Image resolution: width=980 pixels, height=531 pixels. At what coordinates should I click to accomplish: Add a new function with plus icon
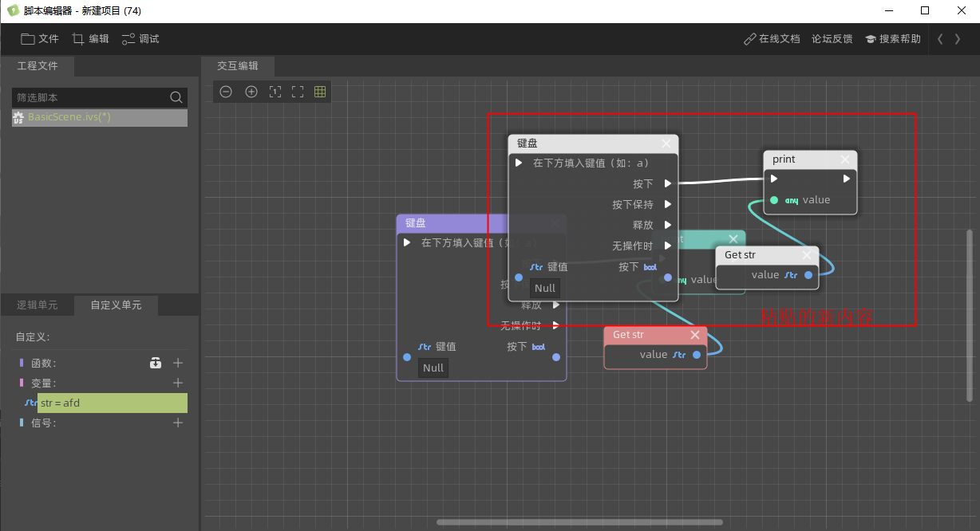(178, 363)
